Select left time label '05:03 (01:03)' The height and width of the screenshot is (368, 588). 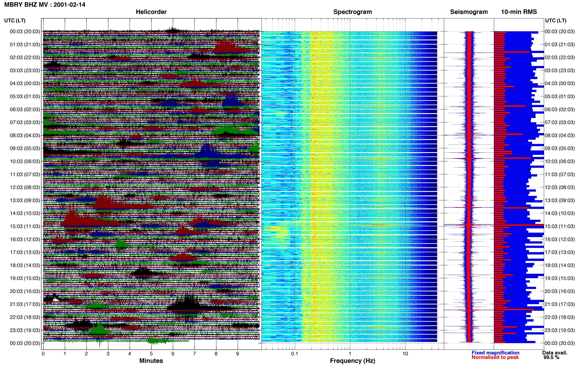click(x=25, y=96)
